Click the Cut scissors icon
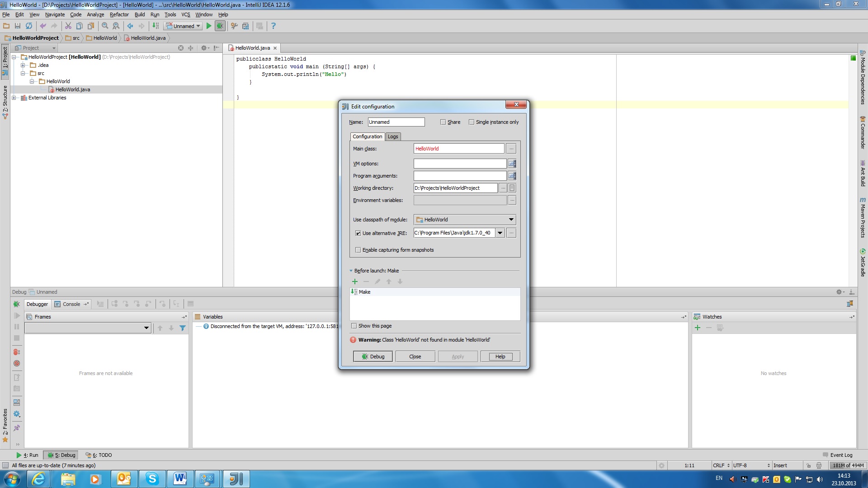This screenshot has width=868, height=488. [x=68, y=26]
